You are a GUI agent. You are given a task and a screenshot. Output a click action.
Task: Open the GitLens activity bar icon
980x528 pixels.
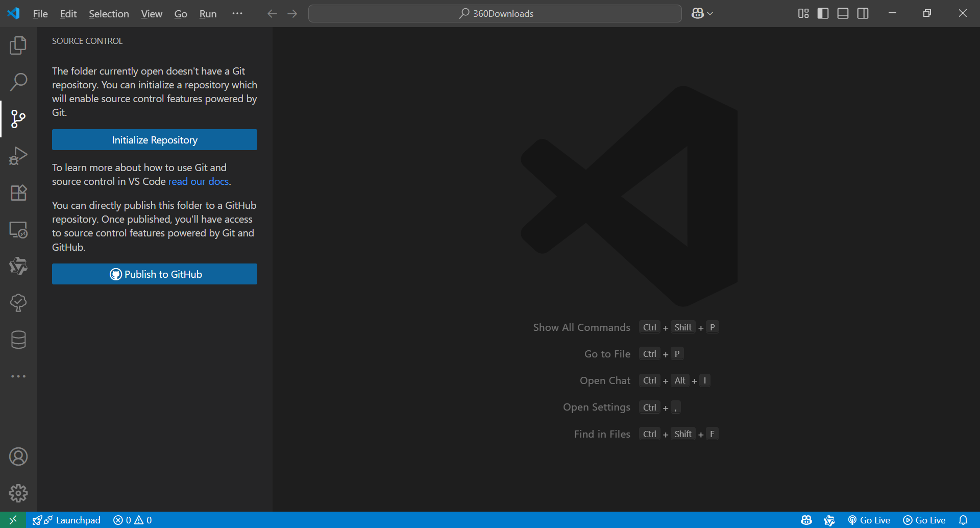(x=18, y=266)
